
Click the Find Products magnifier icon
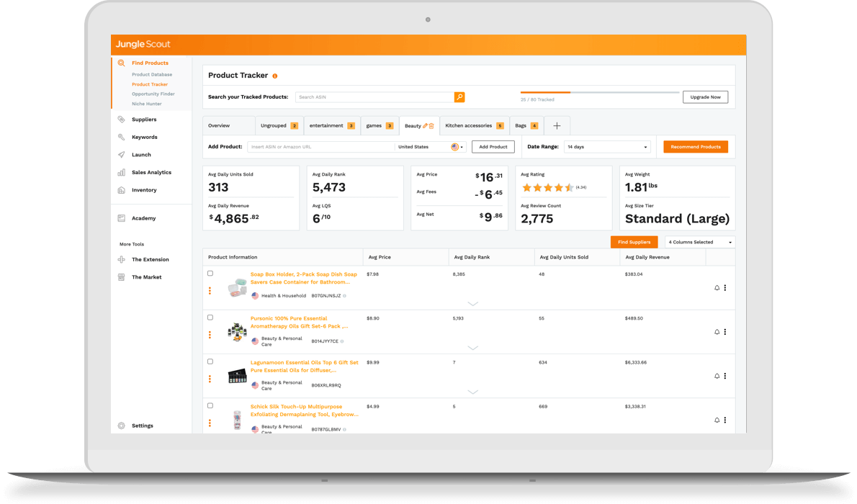pyautogui.click(x=121, y=63)
